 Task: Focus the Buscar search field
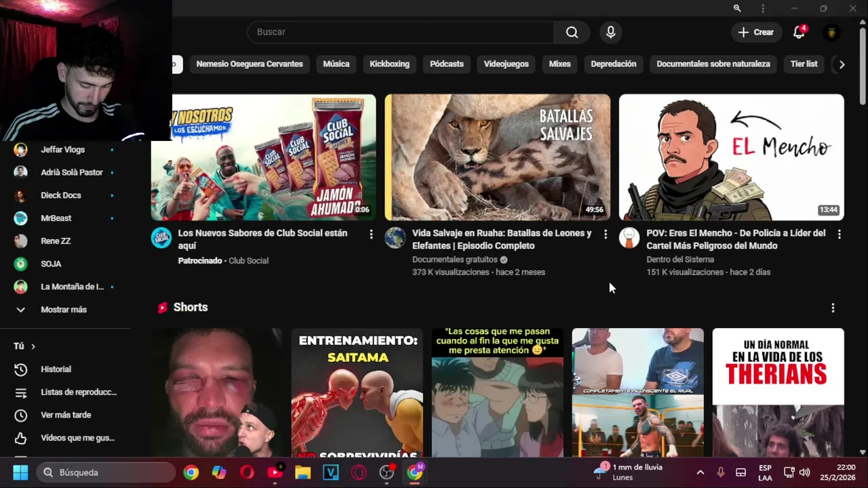click(401, 32)
